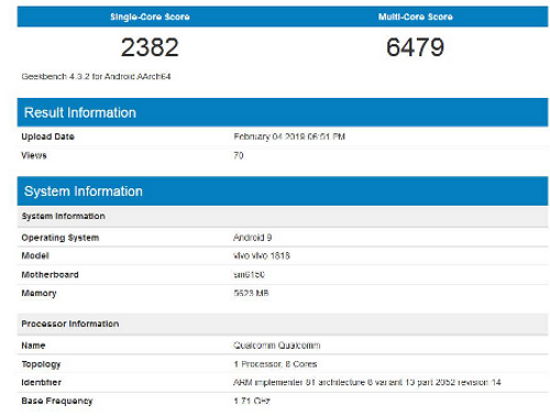Select the 2382 single-core score value
550x416 pixels.
coord(150,47)
